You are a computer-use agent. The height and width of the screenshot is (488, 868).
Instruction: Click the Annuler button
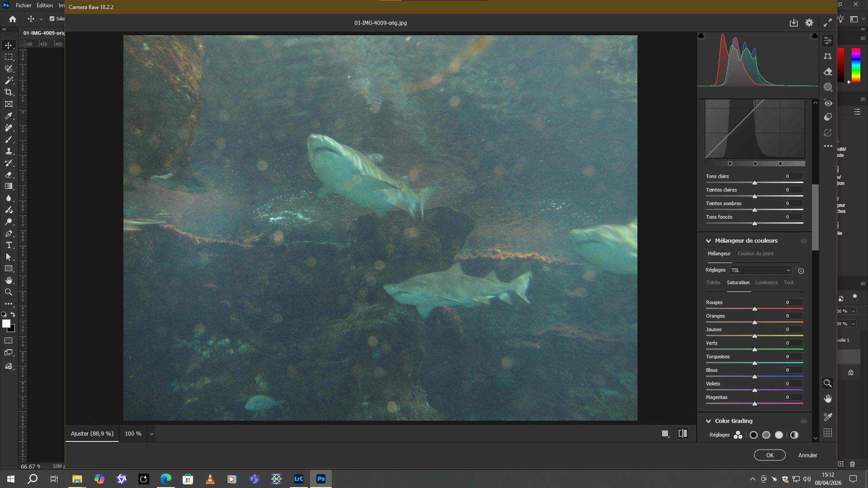click(x=807, y=455)
